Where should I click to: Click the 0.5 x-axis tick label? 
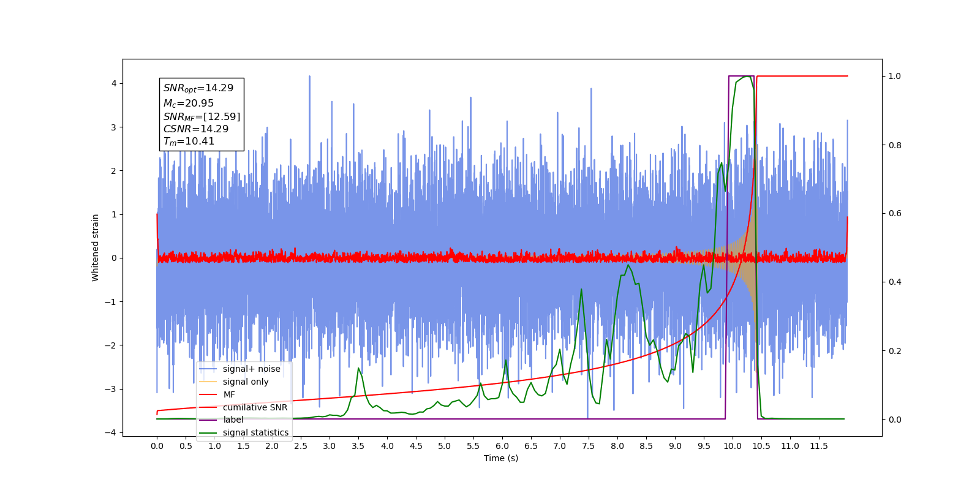coord(186,446)
